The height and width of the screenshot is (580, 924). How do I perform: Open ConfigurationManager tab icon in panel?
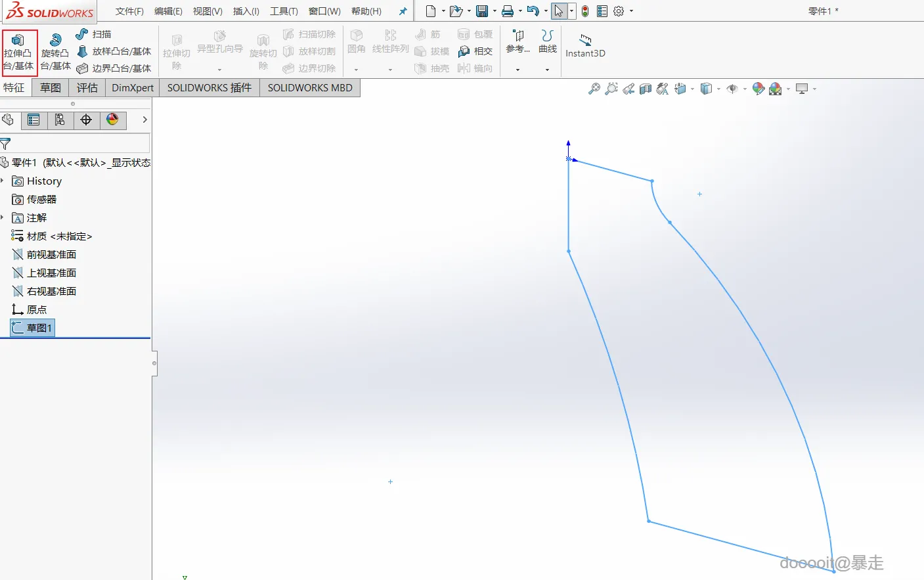[x=60, y=120]
